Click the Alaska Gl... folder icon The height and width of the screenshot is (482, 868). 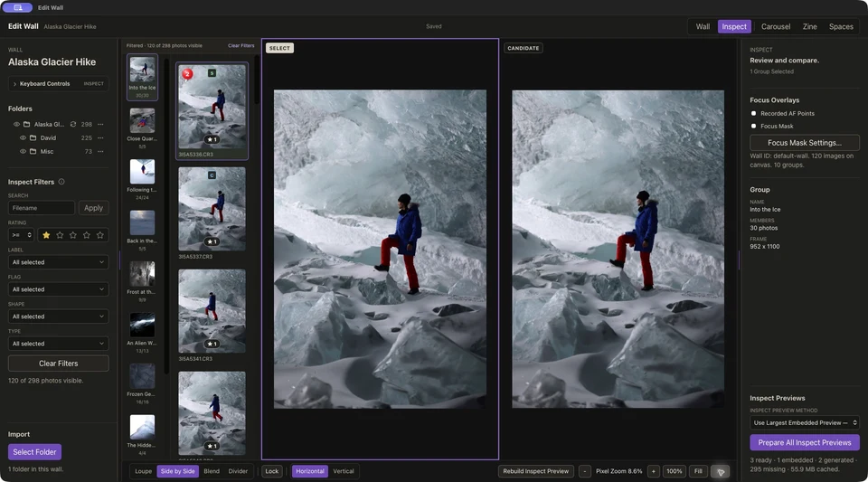click(x=26, y=125)
